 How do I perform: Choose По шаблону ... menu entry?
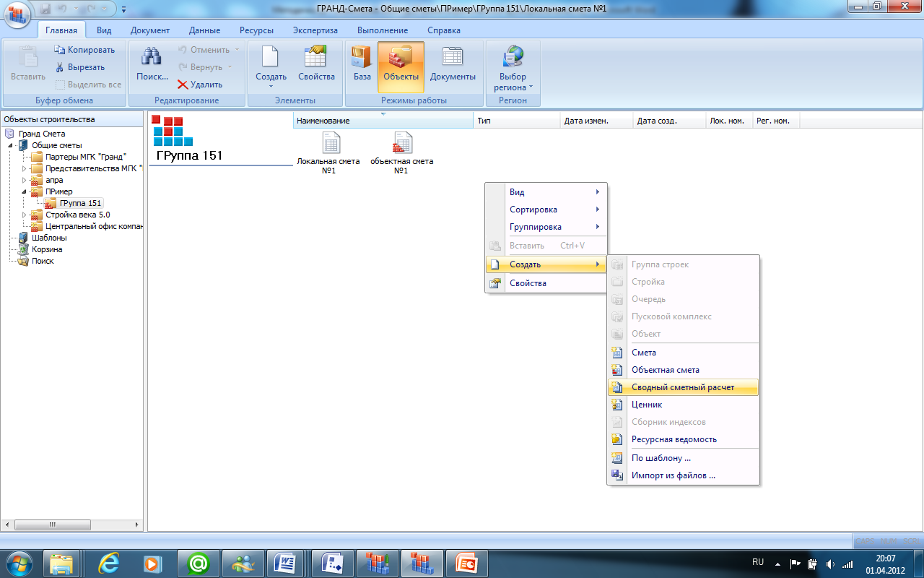(x=684, y=458)
